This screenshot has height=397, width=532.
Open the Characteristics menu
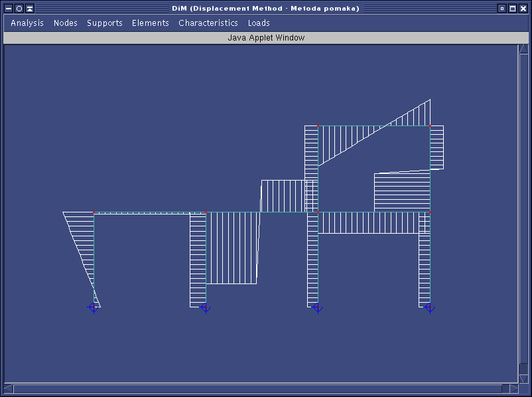208,23
